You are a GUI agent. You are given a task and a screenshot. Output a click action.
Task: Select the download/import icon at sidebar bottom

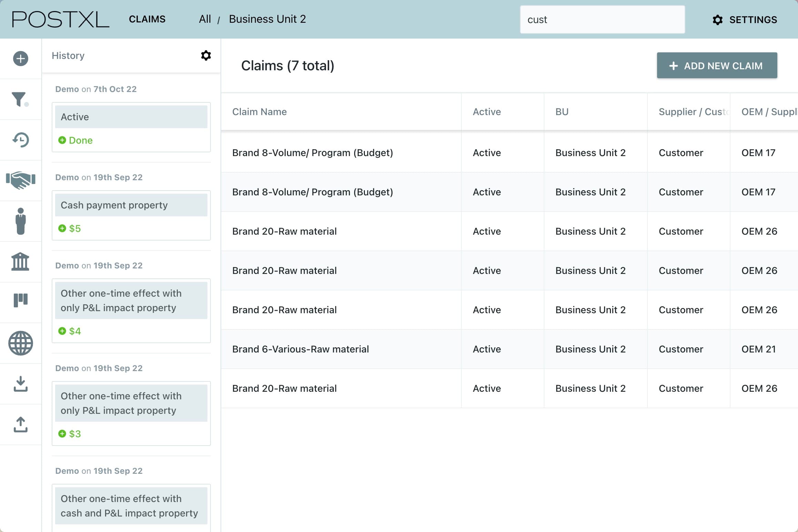21,383
